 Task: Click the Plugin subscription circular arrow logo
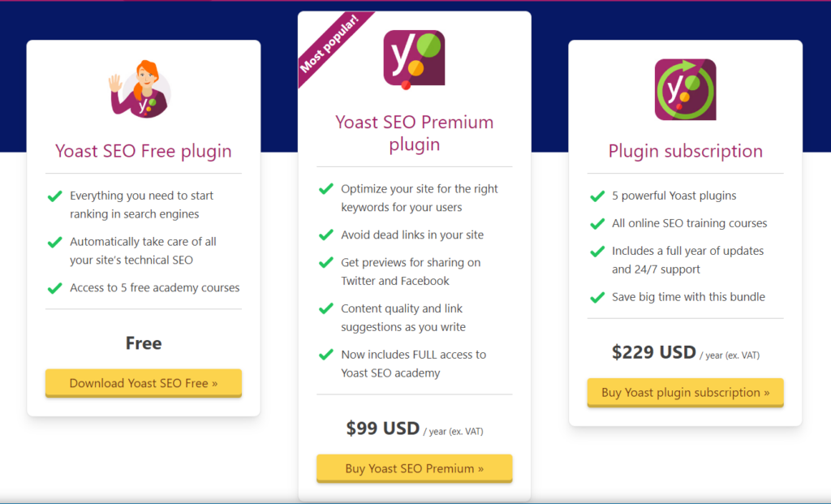[685, 89]
